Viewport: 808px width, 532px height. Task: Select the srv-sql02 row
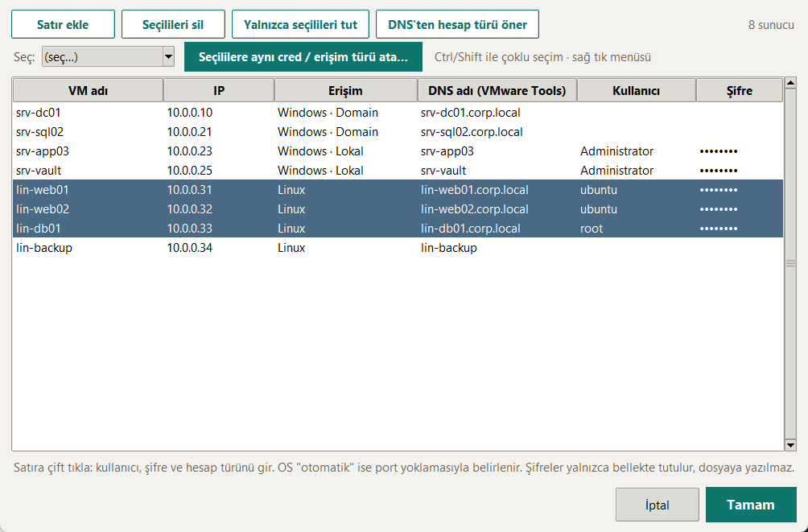pos(398,132)
